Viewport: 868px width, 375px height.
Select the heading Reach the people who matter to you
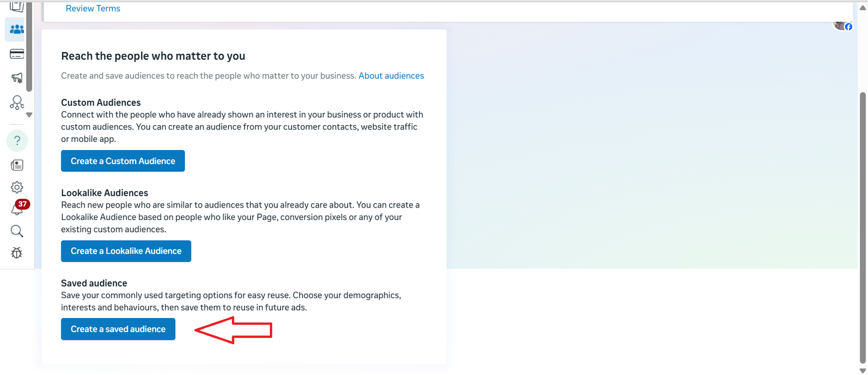153,56
